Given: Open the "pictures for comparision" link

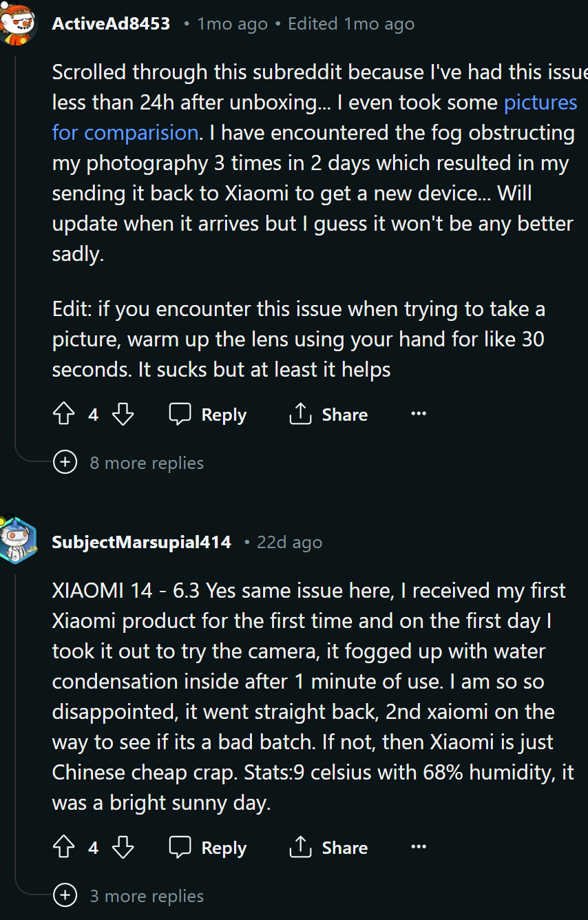Looking at the screenshot, I should (x=540, y=103).
